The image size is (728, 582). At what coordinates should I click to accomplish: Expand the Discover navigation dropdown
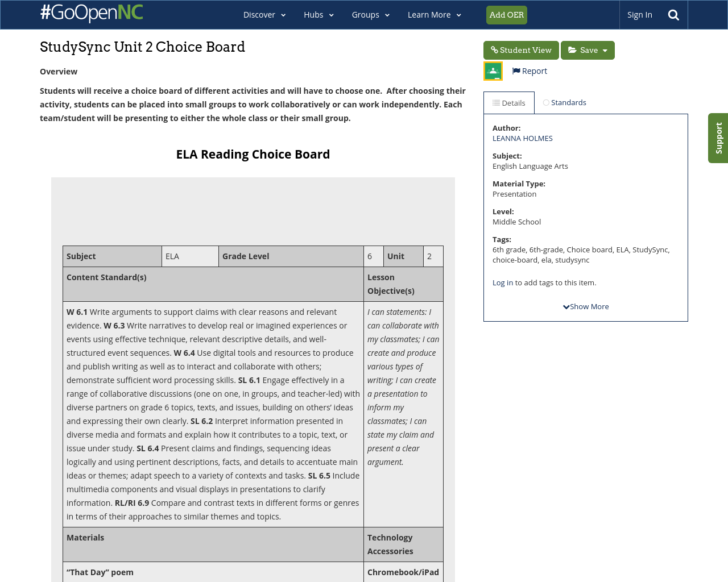pyautogui.click(x=264, y=14)
